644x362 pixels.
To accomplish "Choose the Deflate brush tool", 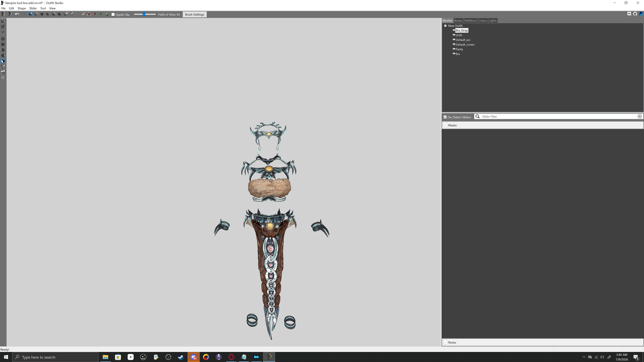I will click(48, 14).
